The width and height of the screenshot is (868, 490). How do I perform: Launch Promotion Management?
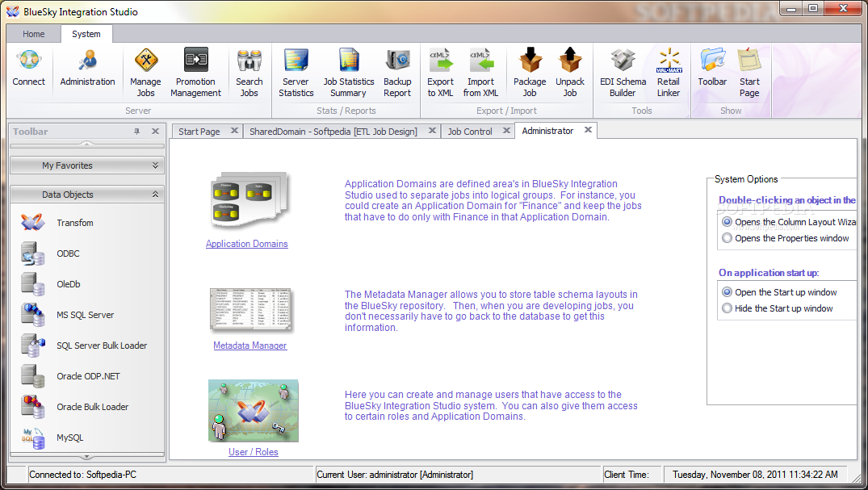(195, 73)
